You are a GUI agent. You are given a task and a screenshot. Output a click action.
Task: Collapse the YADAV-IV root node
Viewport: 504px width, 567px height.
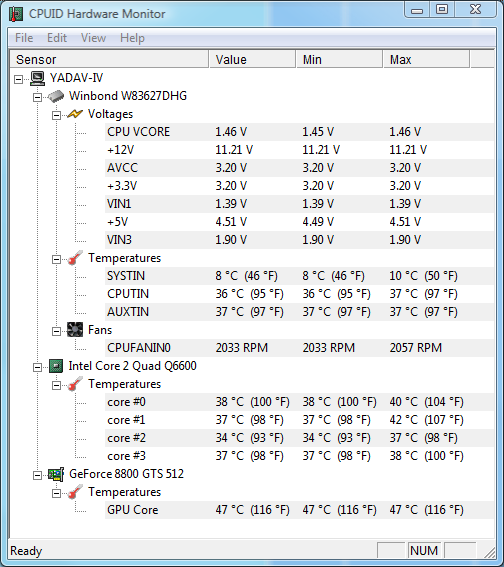[x=18, y=79]
